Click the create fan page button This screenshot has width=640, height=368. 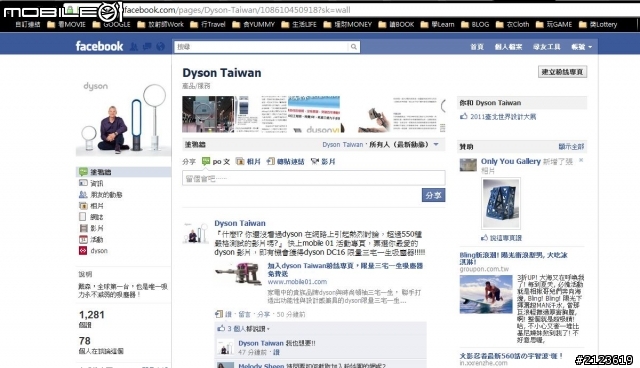point(562,72)
